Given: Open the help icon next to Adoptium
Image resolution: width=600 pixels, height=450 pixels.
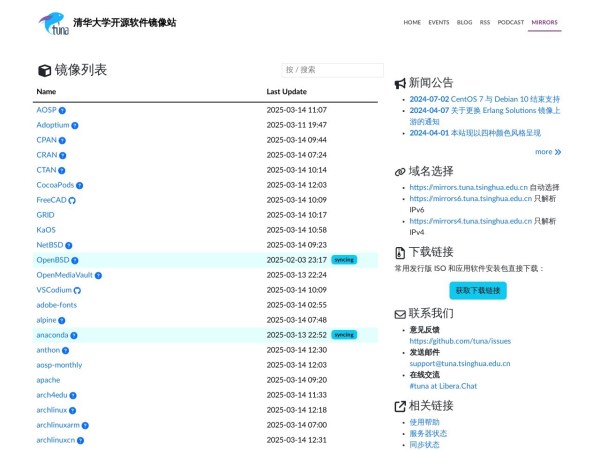Looking at the screenshot, I should pyautogui.click(x=75, y=126).
